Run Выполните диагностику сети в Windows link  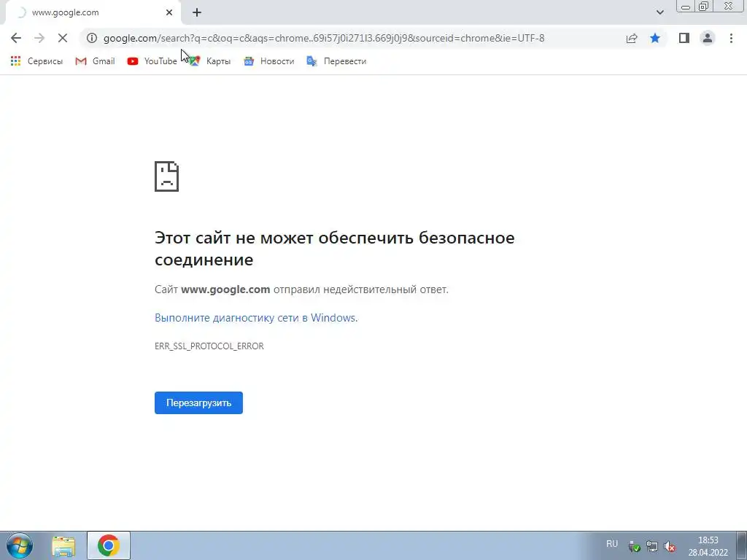click(x=256, y=318)
